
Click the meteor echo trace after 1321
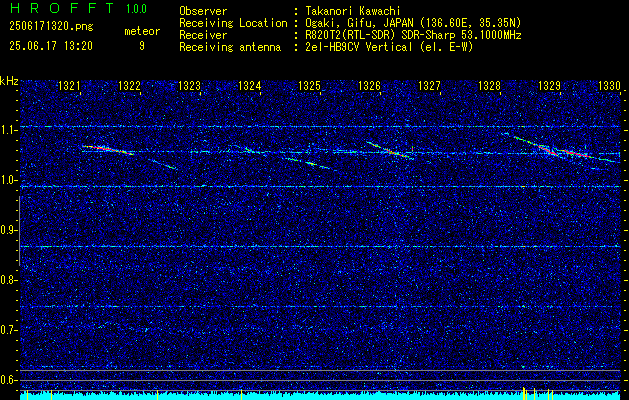(x=108, y=150)
